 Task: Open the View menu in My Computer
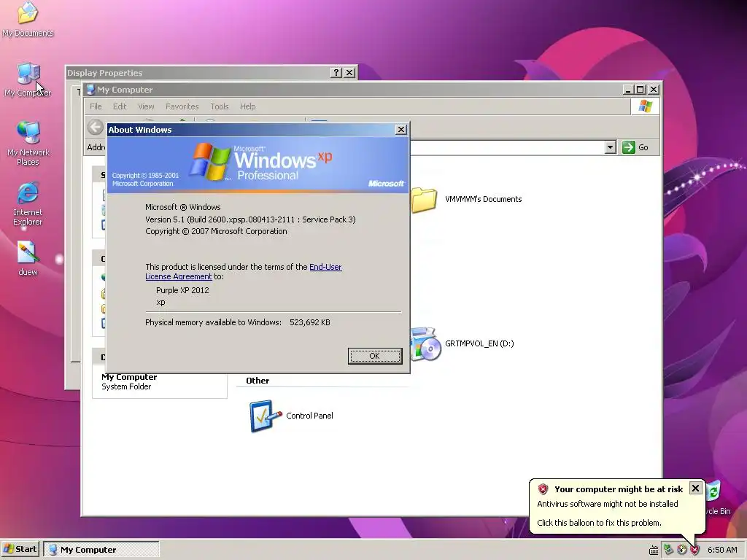pos(146,106)
